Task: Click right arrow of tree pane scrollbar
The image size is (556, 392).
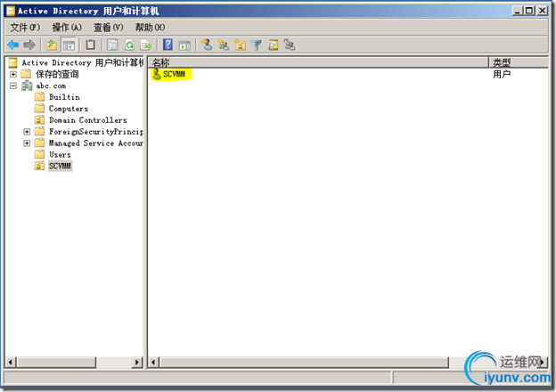Action: pos(137,362)
